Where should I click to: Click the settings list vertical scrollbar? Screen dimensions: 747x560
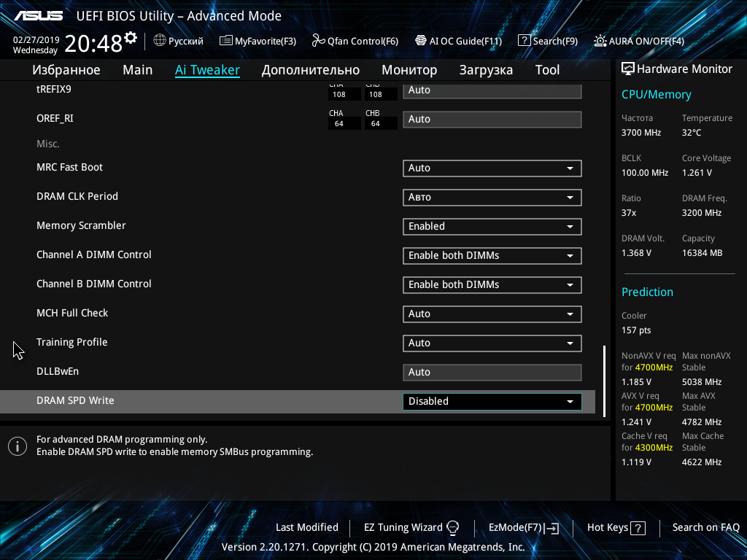pyautogui.click(x=604, y=381)
